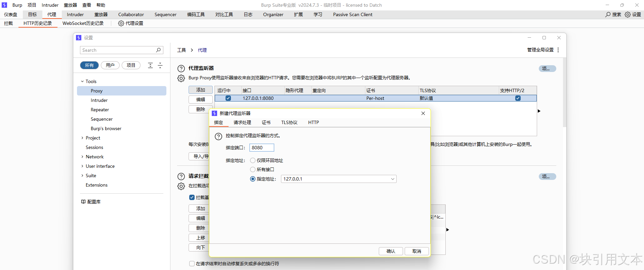Open the 项... scope dropdown for request interception
Image resolution: width=644 pixels, height=270 pixels.
[x=548, y=177]
